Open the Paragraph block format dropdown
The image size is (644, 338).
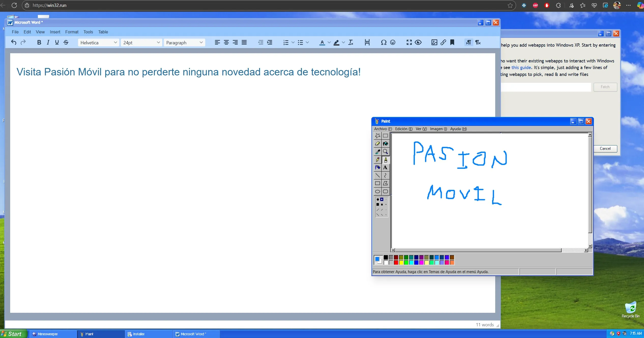184,43
